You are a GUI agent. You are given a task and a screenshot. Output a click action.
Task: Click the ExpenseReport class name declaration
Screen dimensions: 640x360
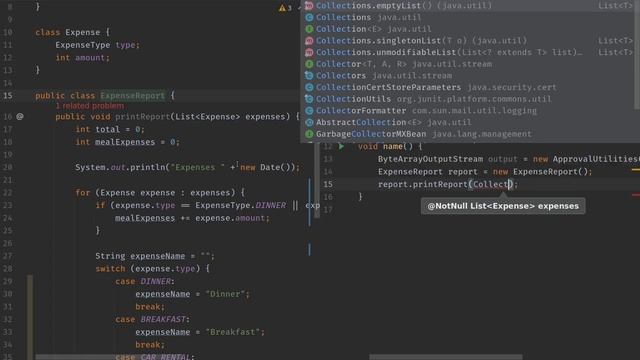pos(132,96)
